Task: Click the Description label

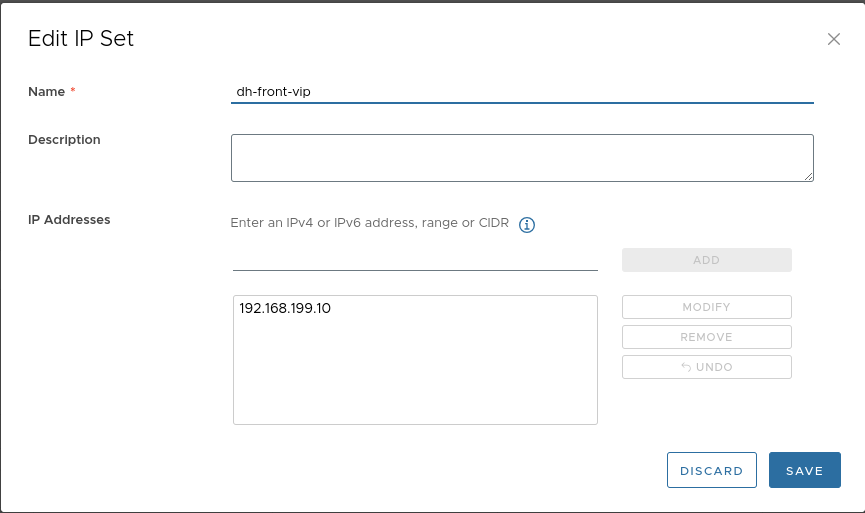Action: coord(64,140)
